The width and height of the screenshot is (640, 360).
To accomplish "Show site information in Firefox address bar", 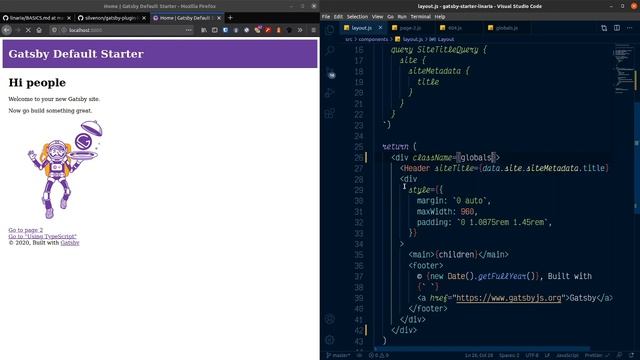I will [64, 30].
